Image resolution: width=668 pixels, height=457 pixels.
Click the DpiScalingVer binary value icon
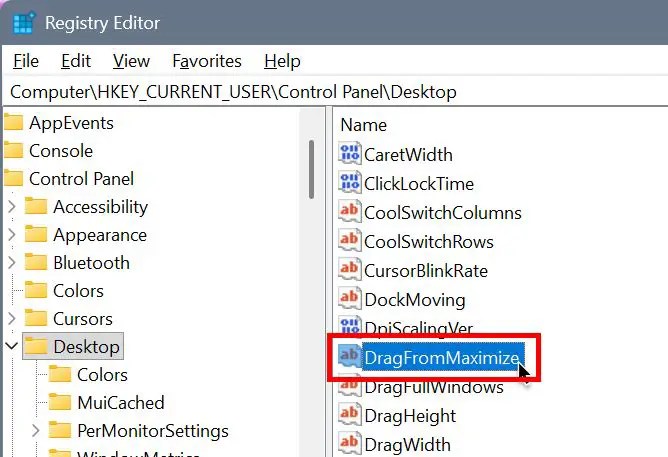pos(350,326)
